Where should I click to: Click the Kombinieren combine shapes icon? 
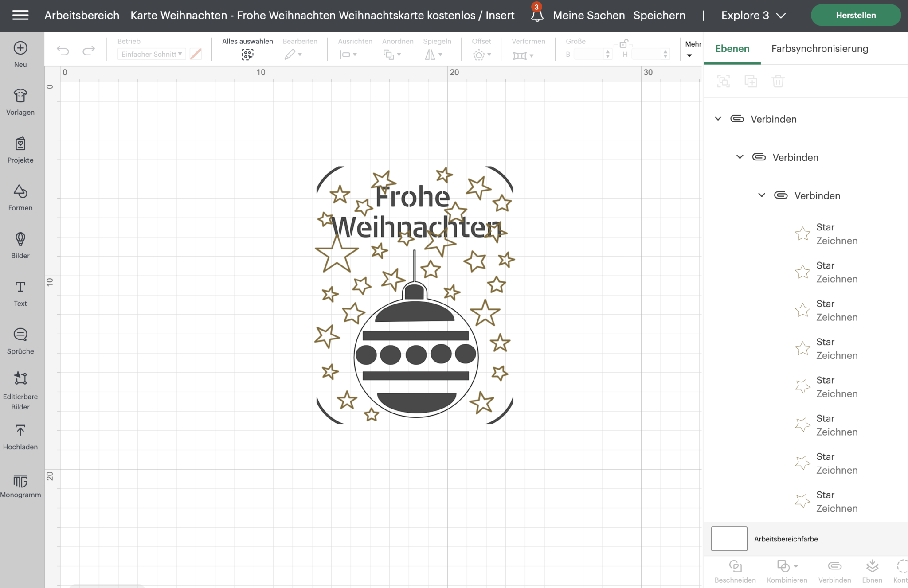(783, 566)
